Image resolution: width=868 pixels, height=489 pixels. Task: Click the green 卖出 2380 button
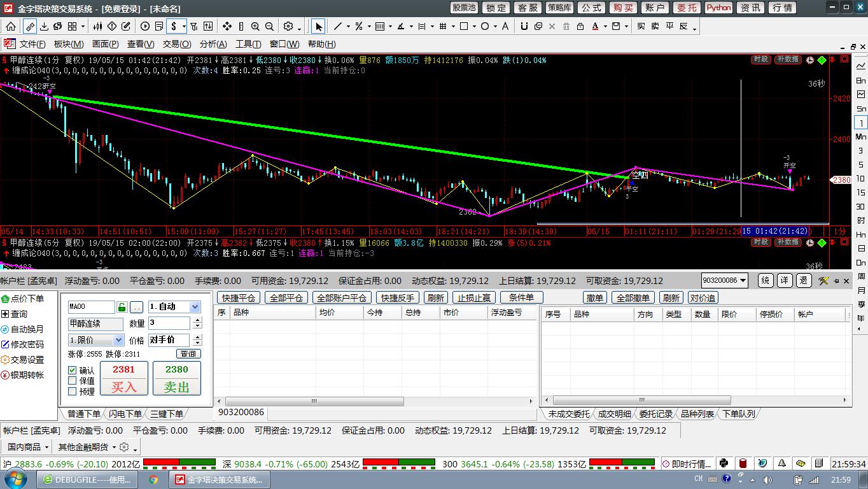tap(177, 378)
